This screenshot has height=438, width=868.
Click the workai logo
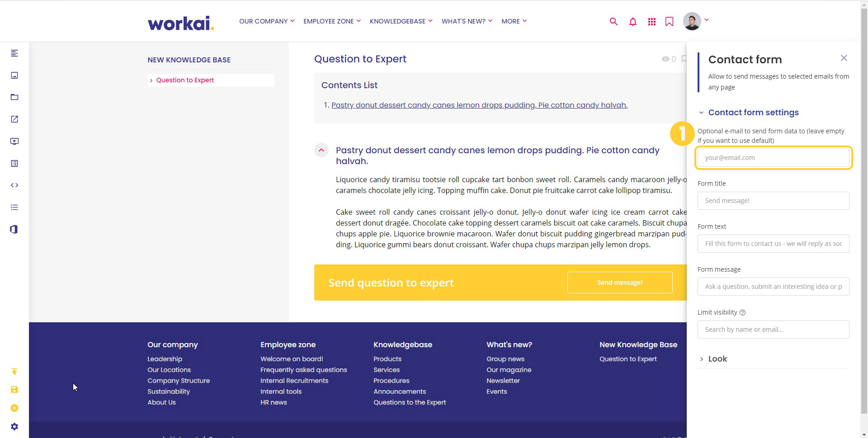181,23
